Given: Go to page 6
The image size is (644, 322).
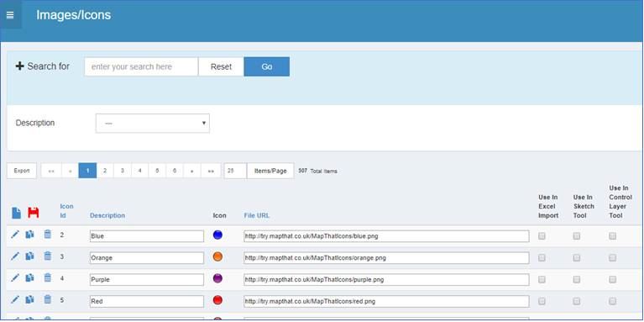Looking at the screenshot, I should coord(175,171).
